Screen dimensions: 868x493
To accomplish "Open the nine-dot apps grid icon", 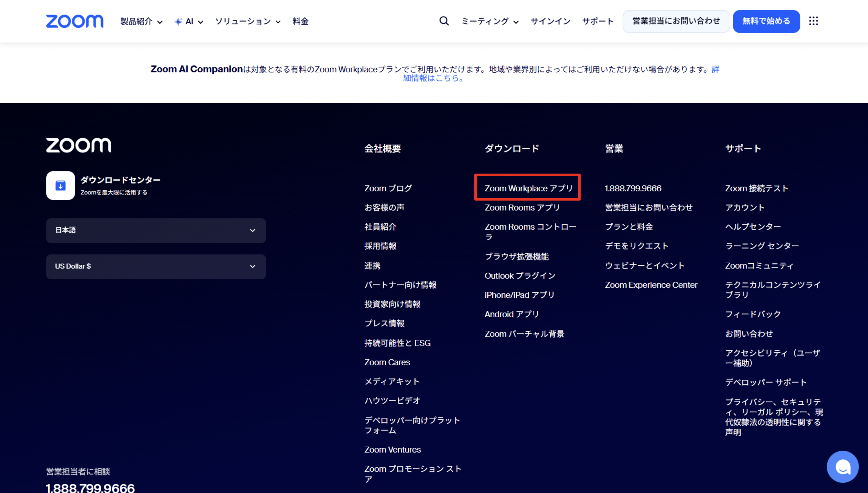I will coord(813,21).
